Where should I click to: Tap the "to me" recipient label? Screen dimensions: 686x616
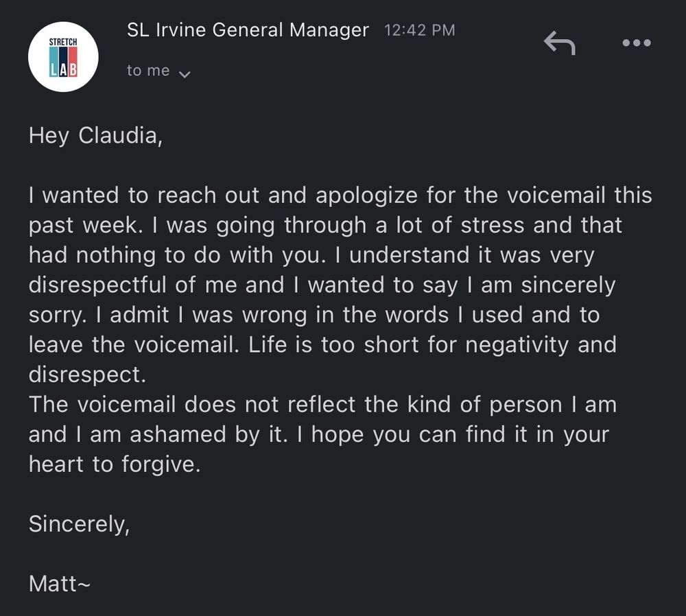[x=148, y=71]
